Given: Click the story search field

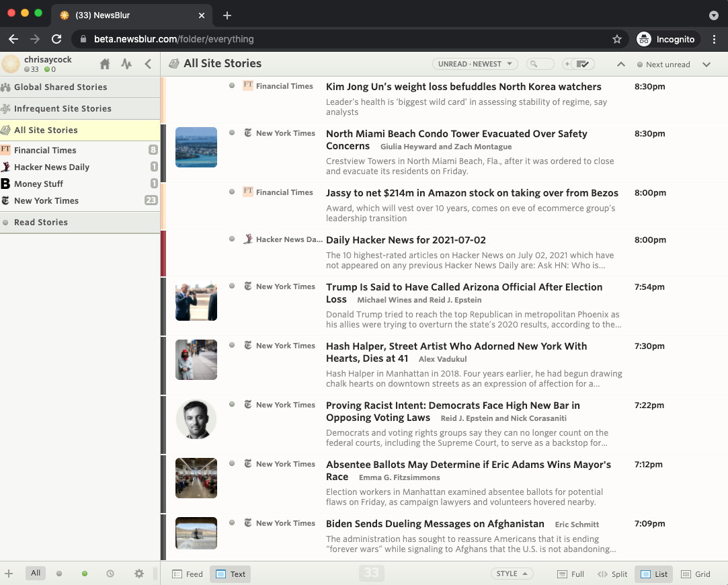Looking at the screenshot, I should [x=540, y=64].
